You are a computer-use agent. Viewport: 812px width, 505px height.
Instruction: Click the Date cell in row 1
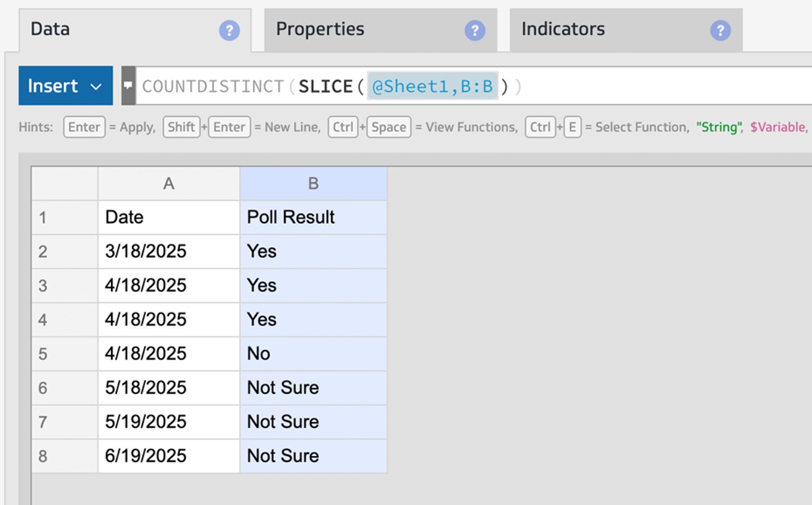coord(168,217)
